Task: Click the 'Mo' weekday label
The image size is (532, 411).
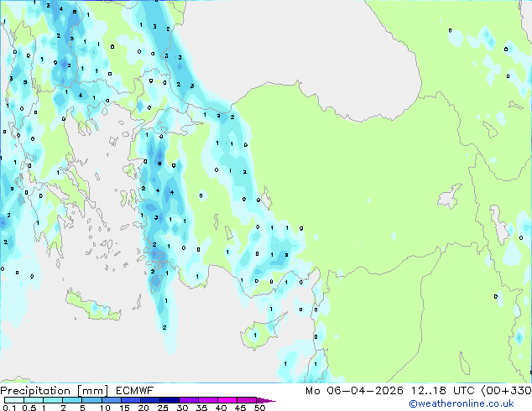Action: click(x=312, y=391)
